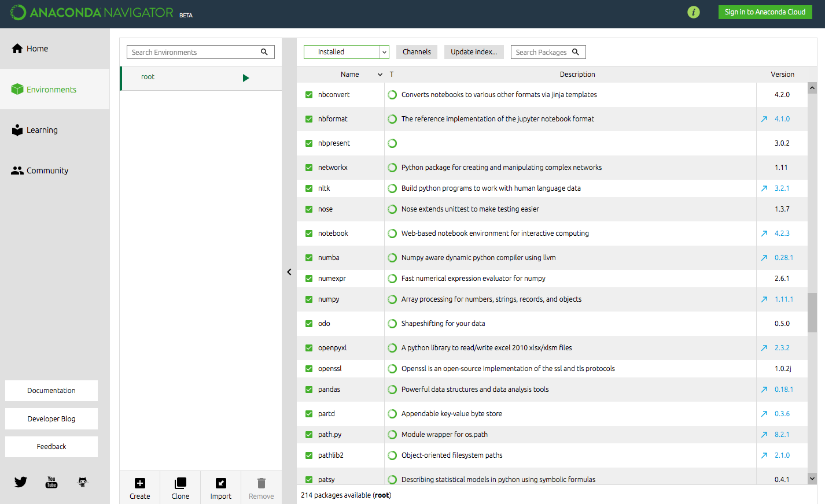
Task: Click the Update index button
Action: (474, 52)
